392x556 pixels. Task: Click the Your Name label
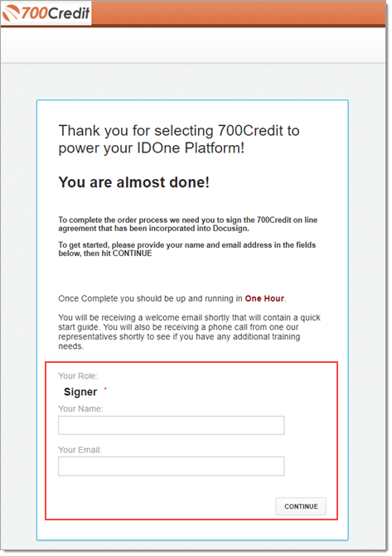[80, 409]
